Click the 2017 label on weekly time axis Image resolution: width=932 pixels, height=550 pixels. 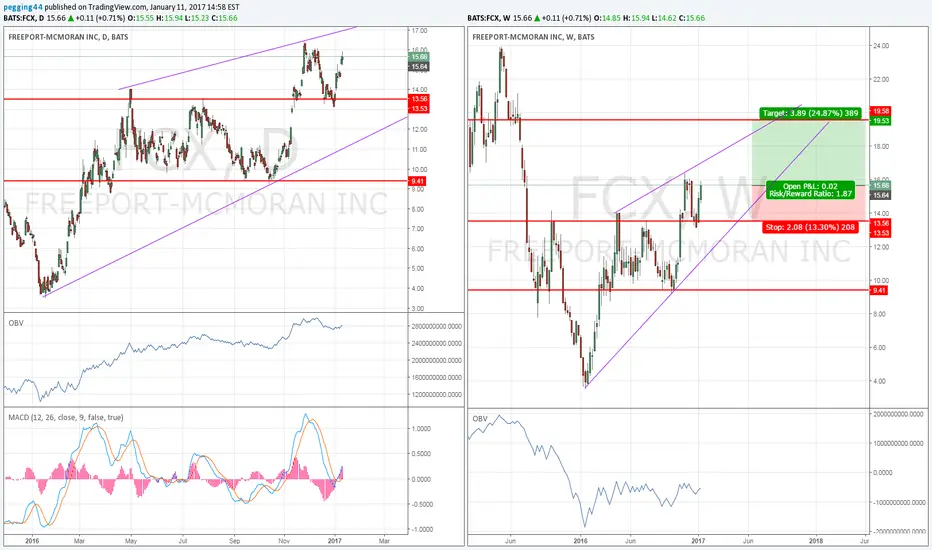coord(698,540)
